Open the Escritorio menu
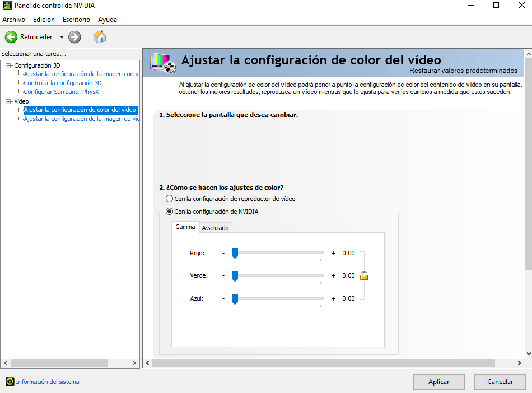The height and width of the screenshot is (393, 532). click(x=76, y=20)
